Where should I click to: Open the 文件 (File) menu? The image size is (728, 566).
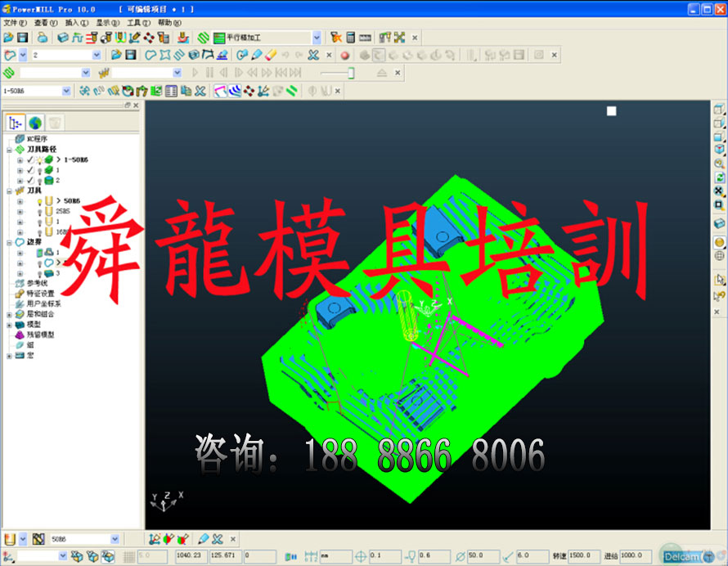pos(14,23)
